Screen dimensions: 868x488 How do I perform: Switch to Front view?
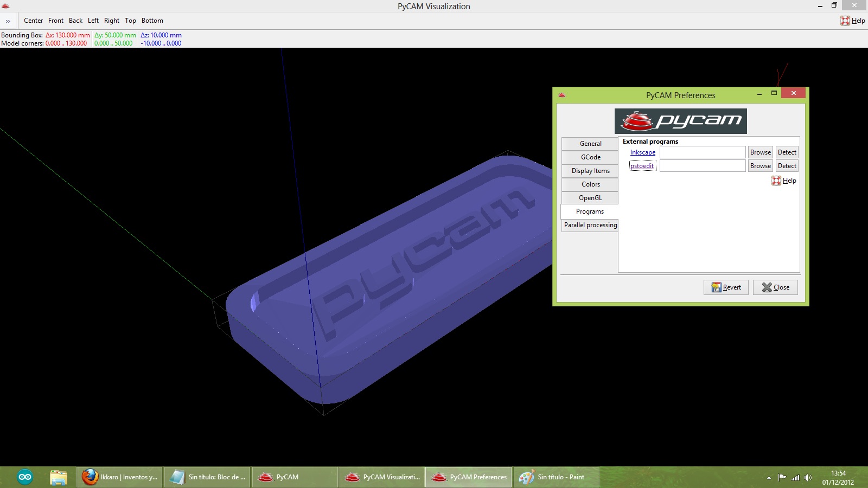[x=56, y=21]
